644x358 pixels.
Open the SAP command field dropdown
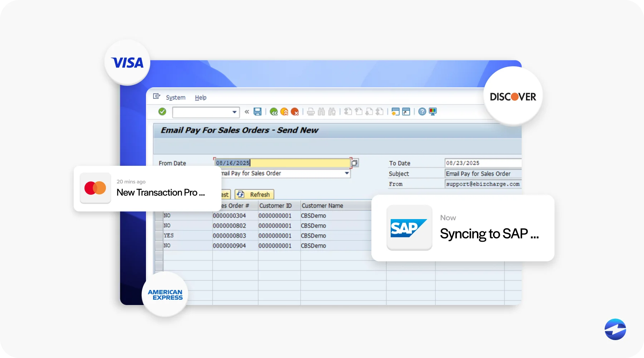[x=234, y=112]
